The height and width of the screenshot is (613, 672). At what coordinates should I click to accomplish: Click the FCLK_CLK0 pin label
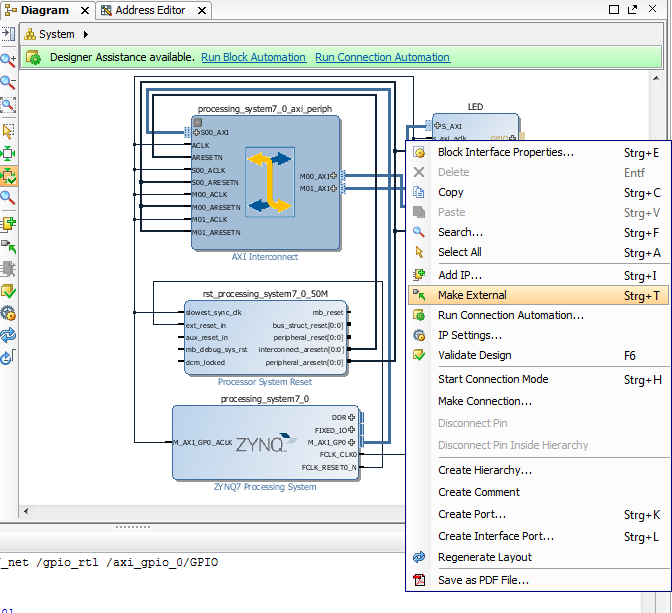pos(338,454)
